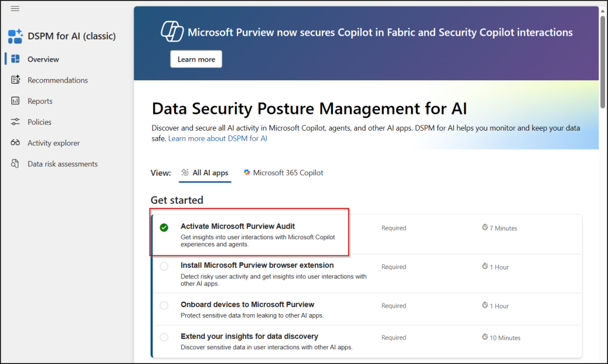
Task: Open Overview in the sidebar
Action: point(43,59)
